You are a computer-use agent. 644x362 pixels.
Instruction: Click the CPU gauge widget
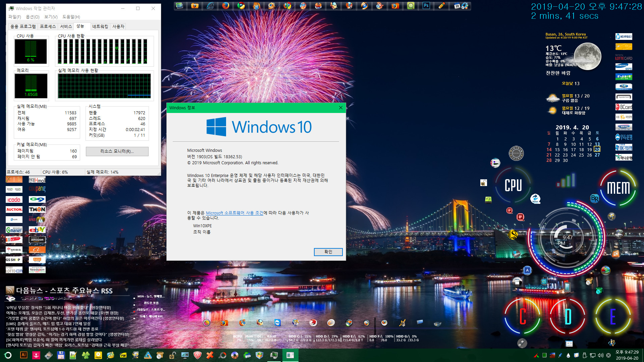click(513, 185)
